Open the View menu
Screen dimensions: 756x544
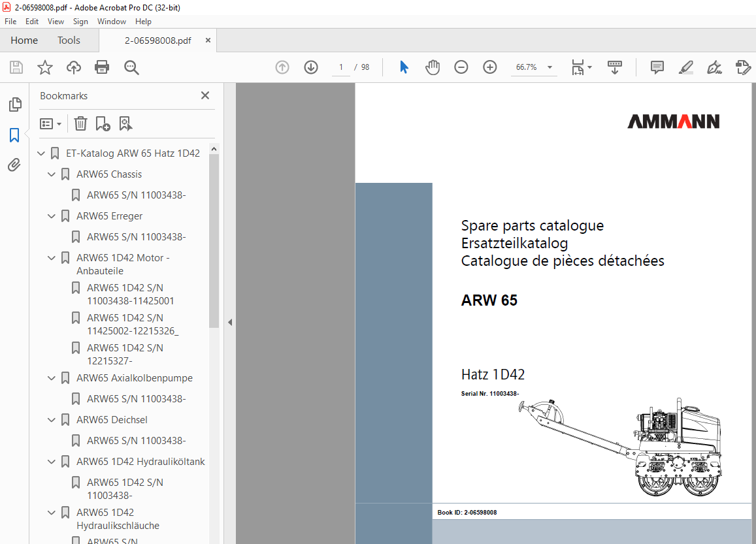56,21
